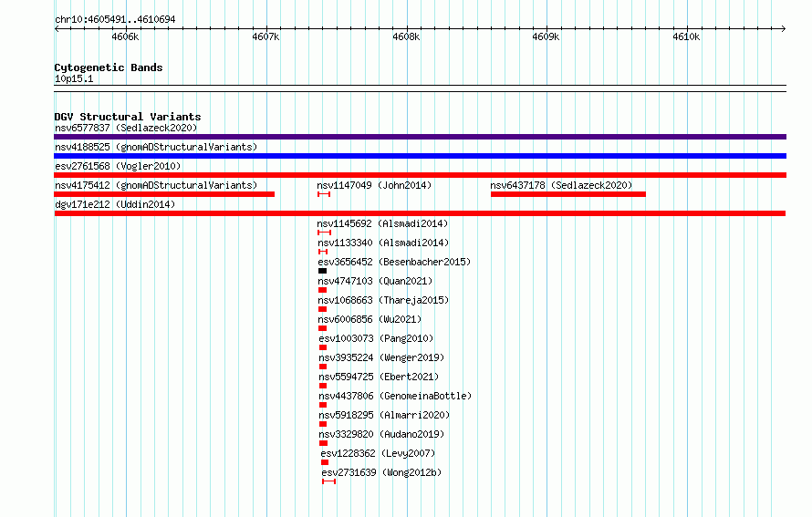Click the nsv4437806 (GenomeinaBottle) label
This screenshot has height=517, width=812.
coord(395,396)
